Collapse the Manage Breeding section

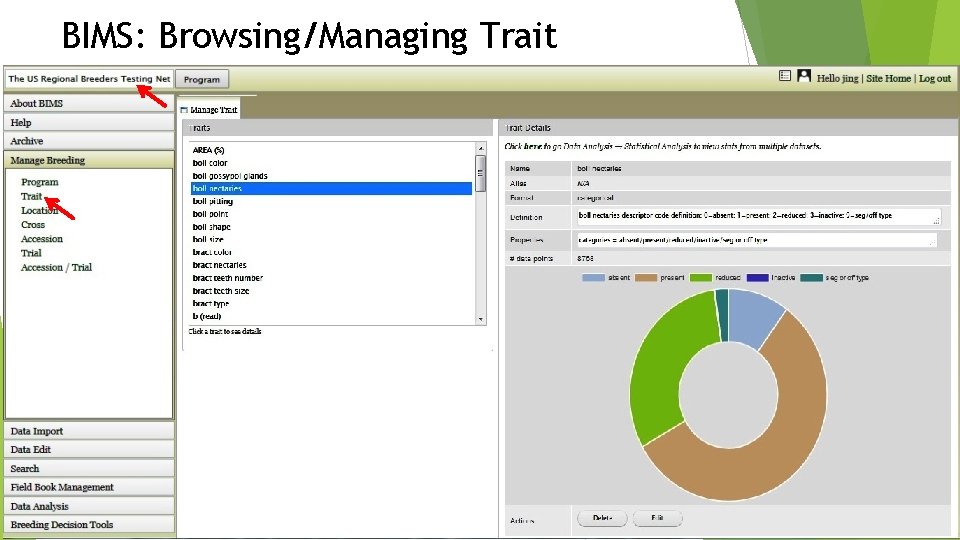tap(89, 160)
